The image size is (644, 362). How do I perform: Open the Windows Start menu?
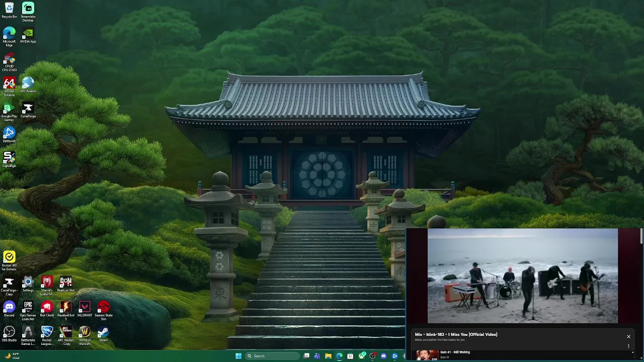click(238, 356)
